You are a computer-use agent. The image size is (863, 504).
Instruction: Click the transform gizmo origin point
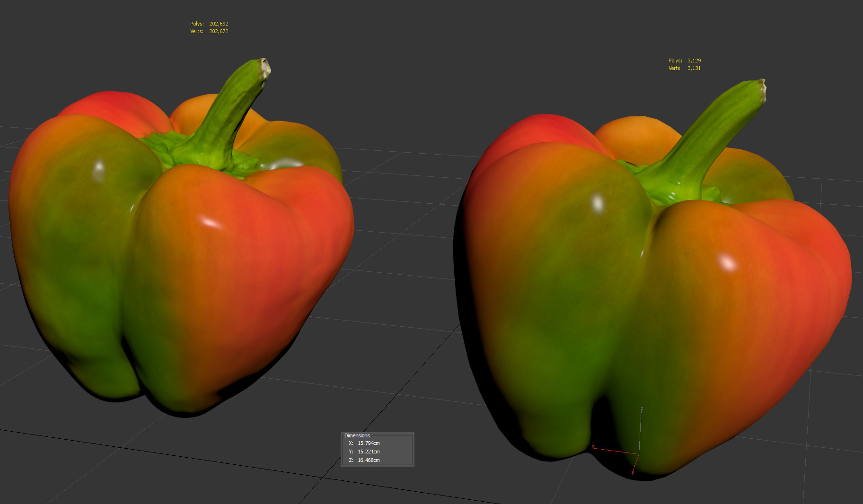638,454
